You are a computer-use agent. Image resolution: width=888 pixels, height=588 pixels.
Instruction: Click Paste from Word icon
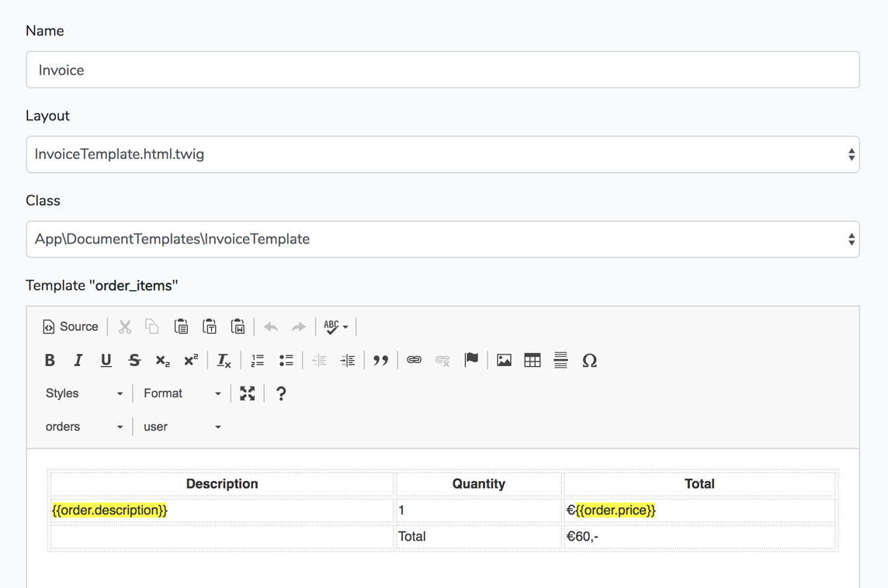(x=238, y=327)
